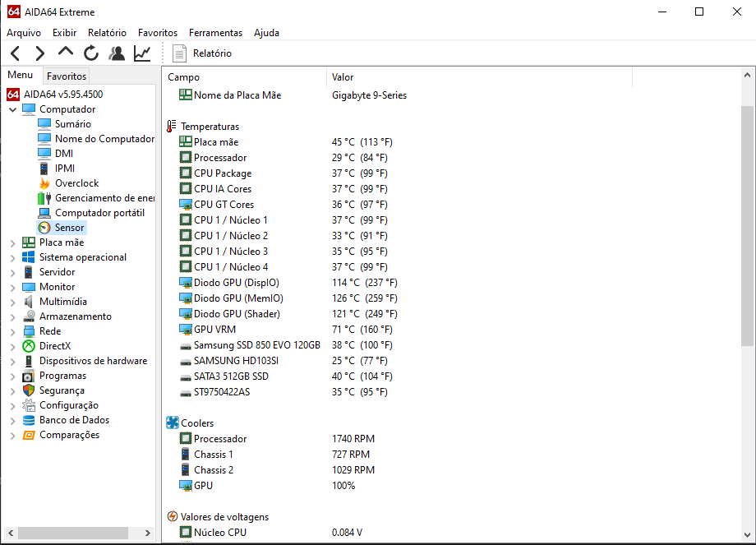Screen dimensions: 756x545
Task: Select Computador portátil in the tree
Action: [x=99, y=213]
